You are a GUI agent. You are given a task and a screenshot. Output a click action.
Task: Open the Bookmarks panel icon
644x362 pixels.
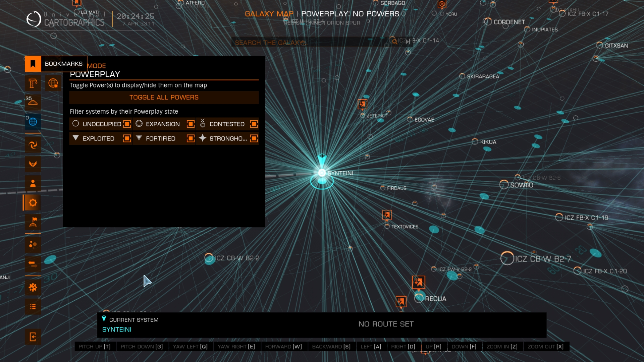point(33,64)
